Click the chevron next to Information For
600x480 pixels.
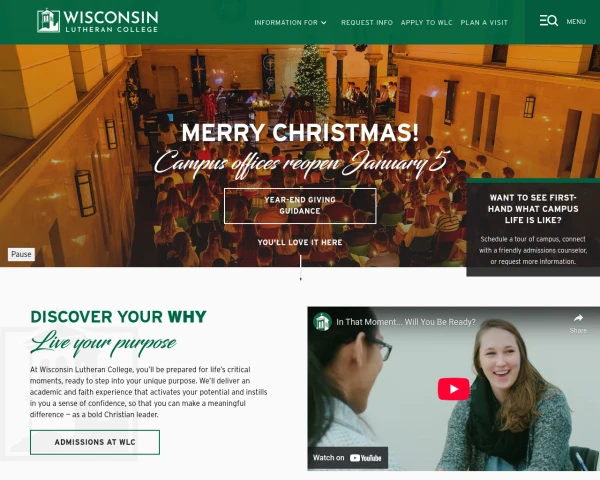point(324,23)
